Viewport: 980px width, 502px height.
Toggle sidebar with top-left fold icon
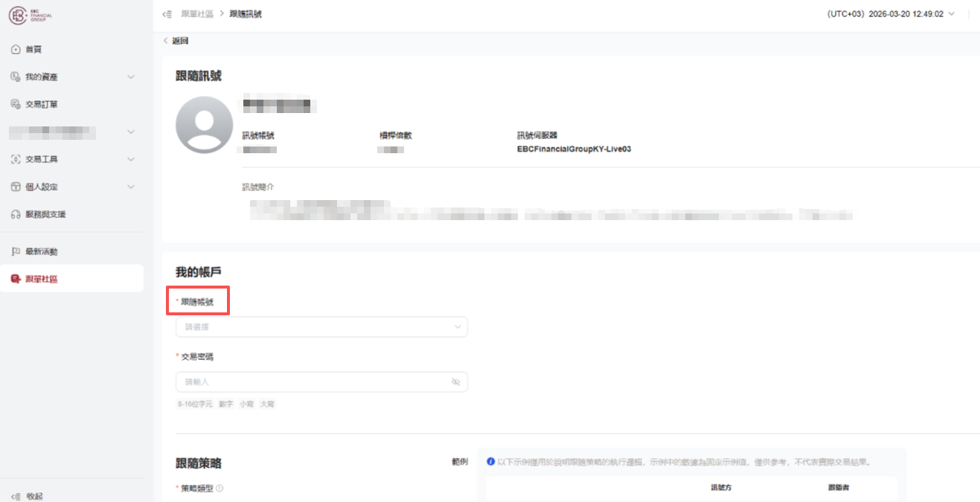coord(167,14)
